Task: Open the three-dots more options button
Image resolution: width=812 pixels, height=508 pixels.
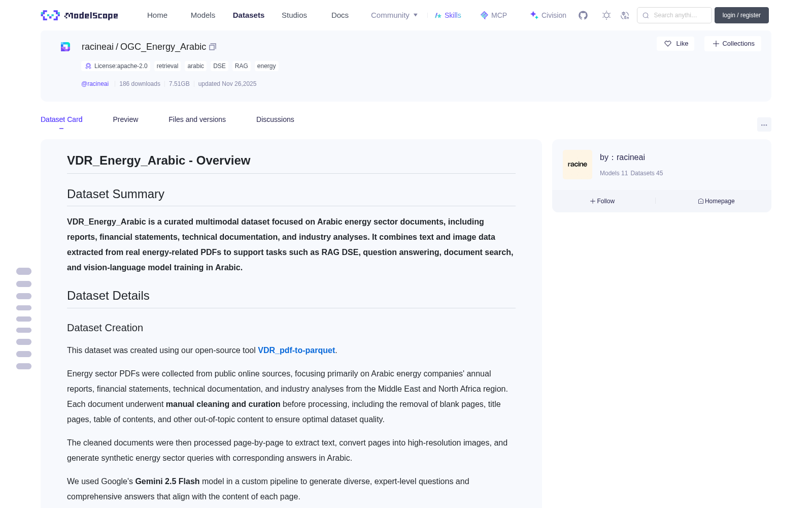Action: [x=764, y=124]
